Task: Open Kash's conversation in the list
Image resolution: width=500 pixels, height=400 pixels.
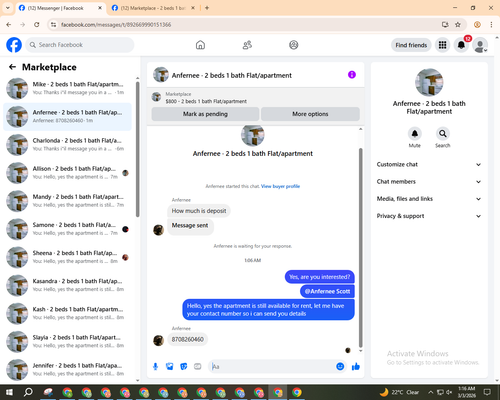Action: tap(67, 313)
